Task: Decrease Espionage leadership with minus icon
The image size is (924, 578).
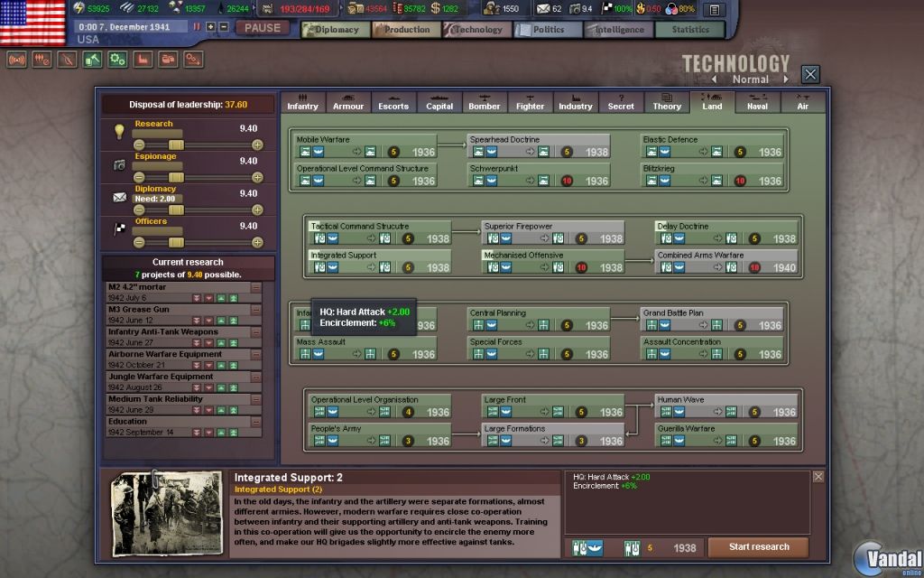Action: point(139,177)
